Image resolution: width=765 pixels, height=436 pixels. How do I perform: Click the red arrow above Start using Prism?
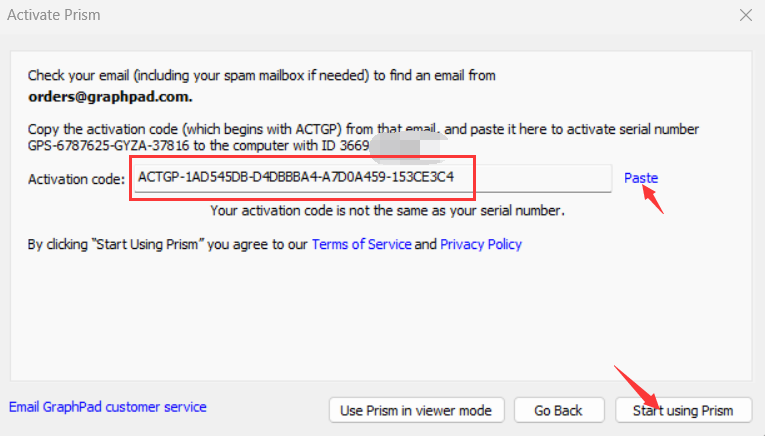tap(639, 383)
